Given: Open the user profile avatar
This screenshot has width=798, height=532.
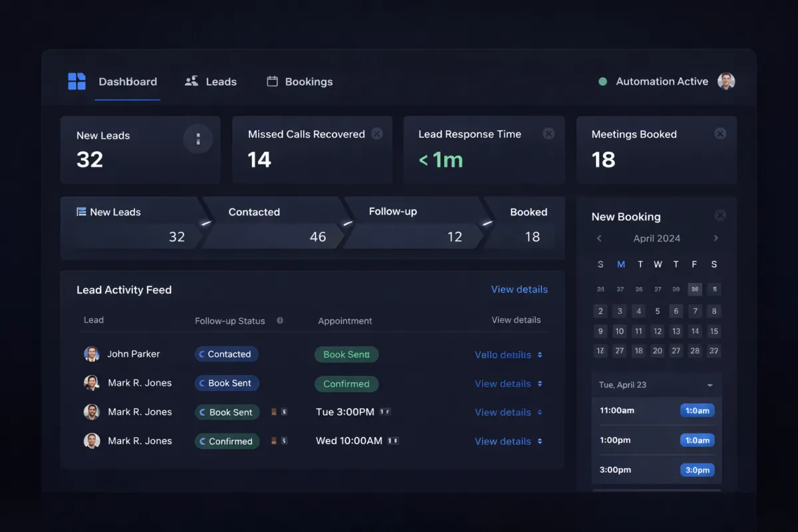Looking at the screenshot, I should (726, 82).
